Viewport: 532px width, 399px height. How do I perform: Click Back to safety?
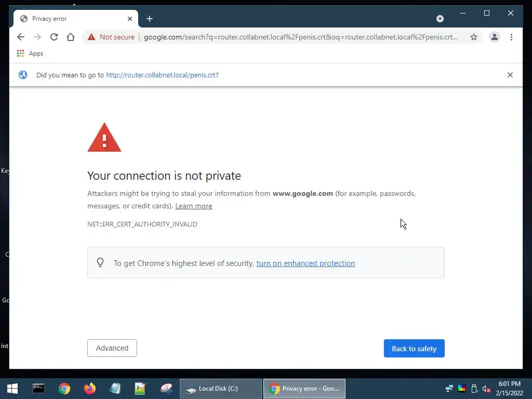click(414, 349)
